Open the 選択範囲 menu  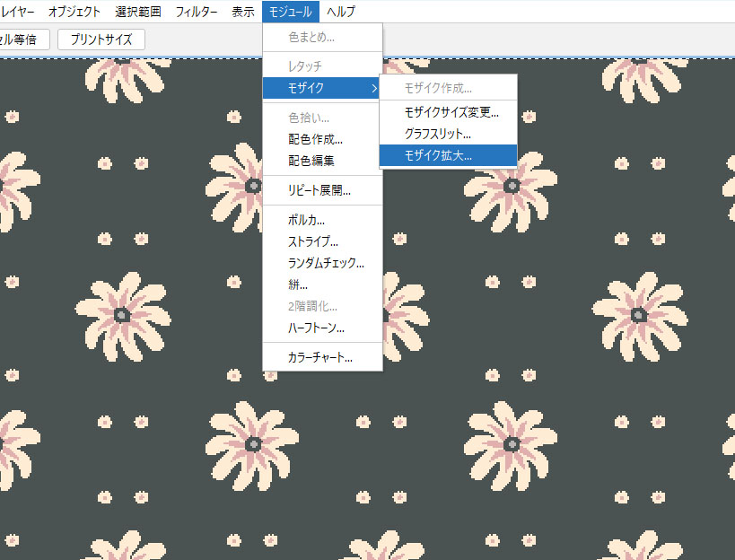click(x=138, y=12)
